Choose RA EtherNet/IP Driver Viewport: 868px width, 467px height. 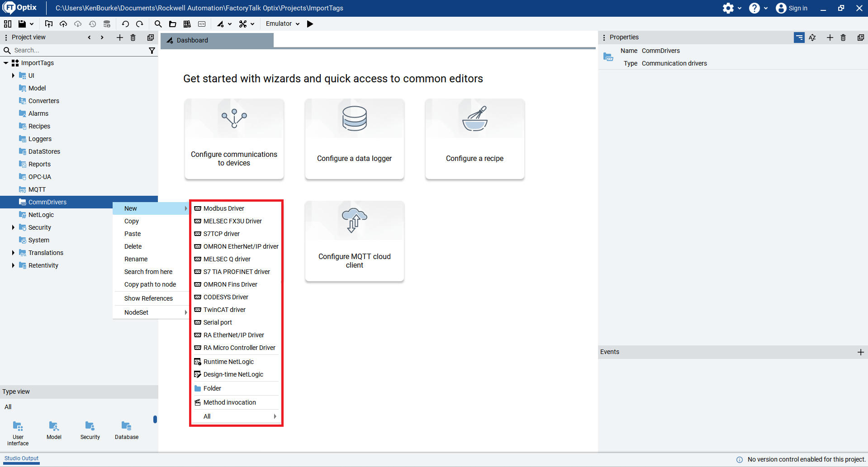(x=236, y=335)
